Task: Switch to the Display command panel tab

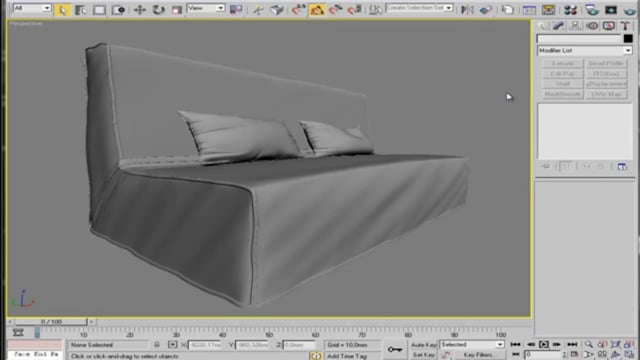Action: [609, 26]
